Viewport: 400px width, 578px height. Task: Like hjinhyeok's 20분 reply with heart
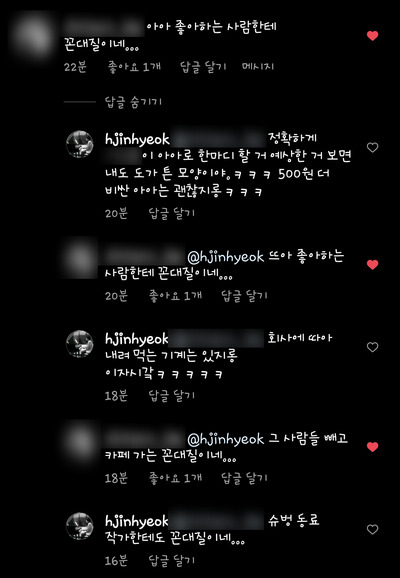tap(372, 147)
